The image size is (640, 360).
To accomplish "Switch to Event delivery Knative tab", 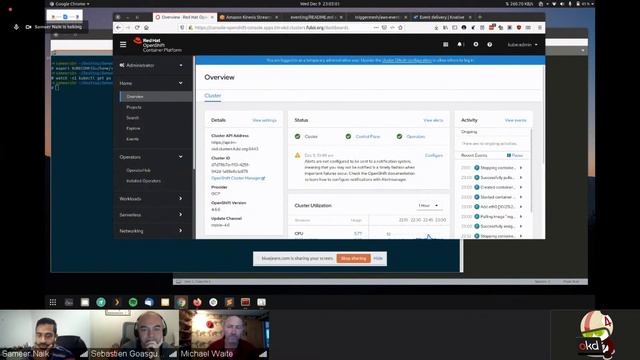I will click(x=442, y=17).
